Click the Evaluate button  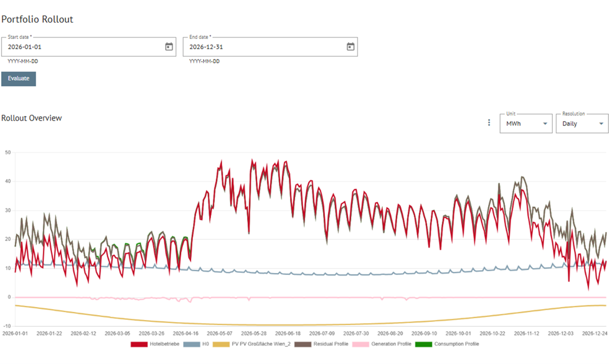coord(18,79)
